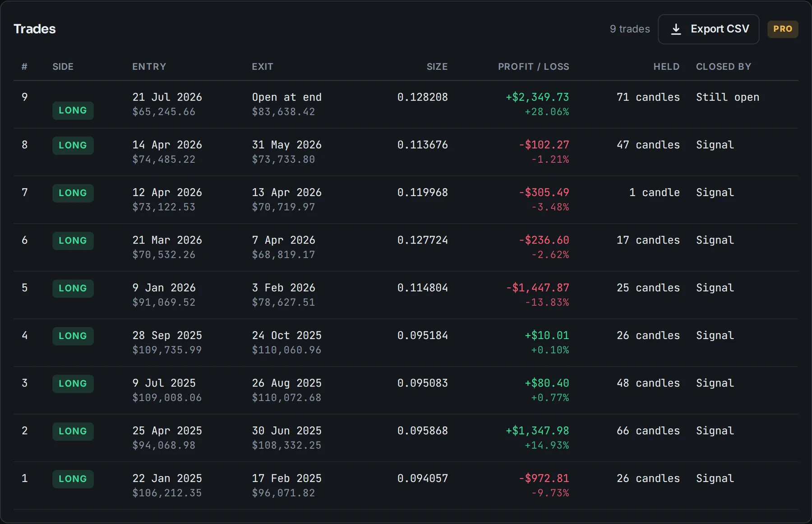
Task: Click the +28.06% percentage
Action: tap(546, 112)
